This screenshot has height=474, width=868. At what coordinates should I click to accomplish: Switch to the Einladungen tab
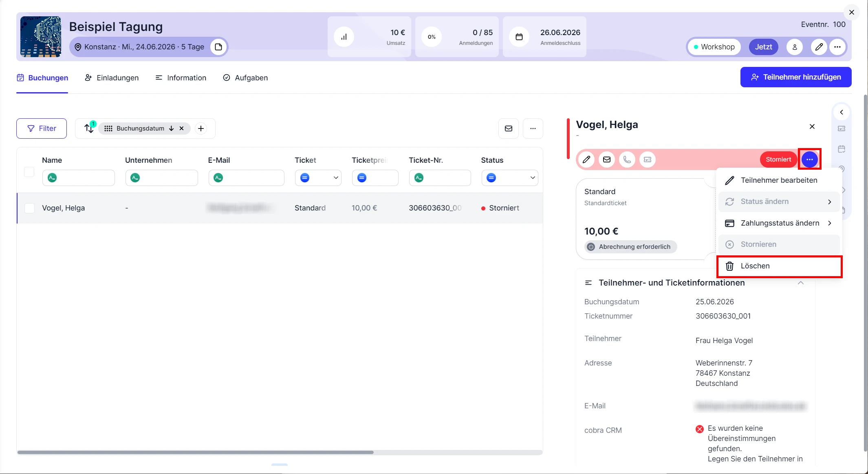pyautogui.click(x=112, y=78)
